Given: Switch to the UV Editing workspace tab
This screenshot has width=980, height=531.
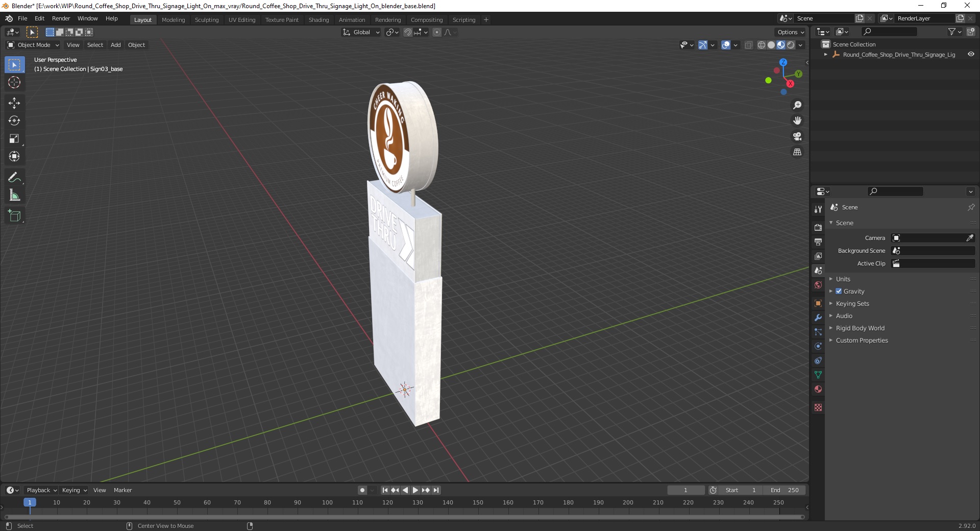Looking at the screenshot, I should pos(242,20).
